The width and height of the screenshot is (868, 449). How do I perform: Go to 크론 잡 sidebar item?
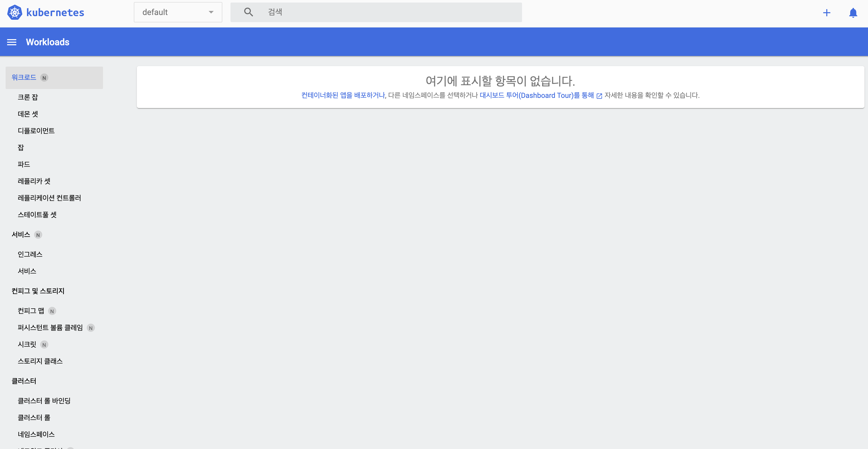pos(28,97)
